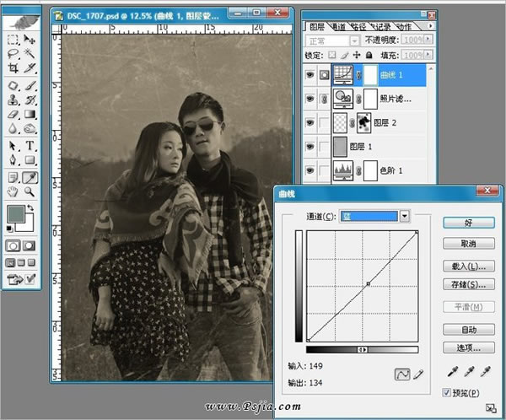The height and width of the screenshot is (420, 506).
Task: Select the Pen tool
Action: (x=13, y=159)
